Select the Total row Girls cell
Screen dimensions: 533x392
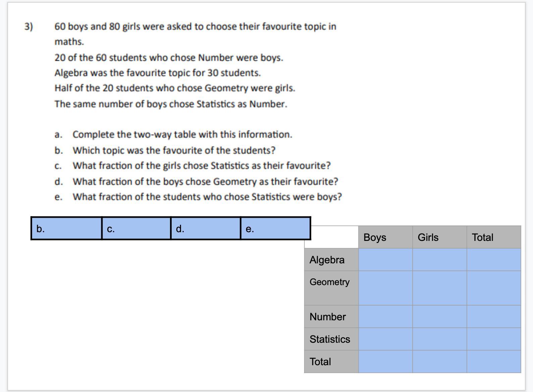(x=440, y=362)
